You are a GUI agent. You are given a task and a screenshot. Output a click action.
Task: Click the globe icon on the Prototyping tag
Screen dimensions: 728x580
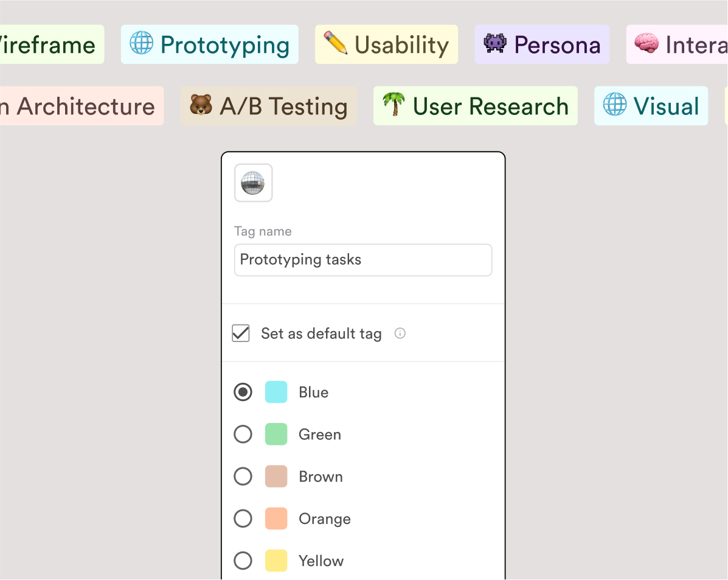142,44
